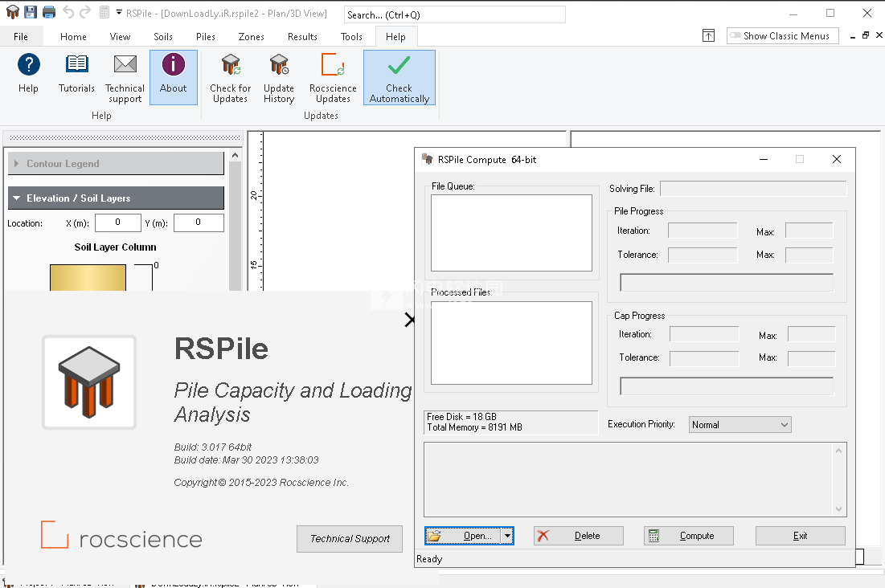Switch to the Soils ribbon tab

(x=163, y=37)
